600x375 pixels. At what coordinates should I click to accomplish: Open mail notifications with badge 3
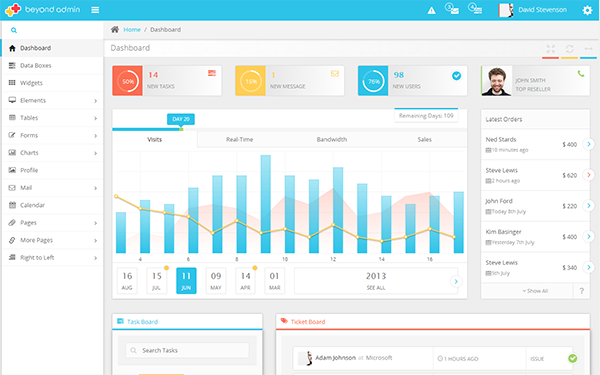(452, 9)
